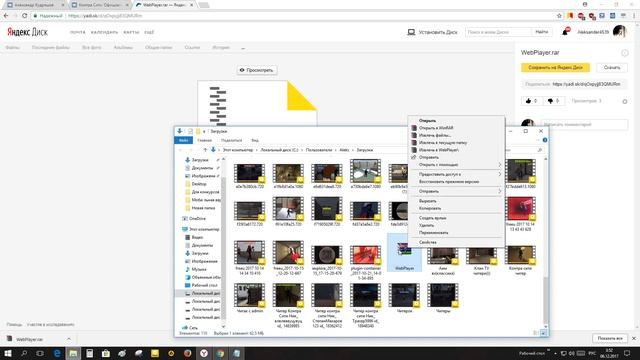Open the Windows Start menu
640x360 pixels.
(x=7, y=353)
